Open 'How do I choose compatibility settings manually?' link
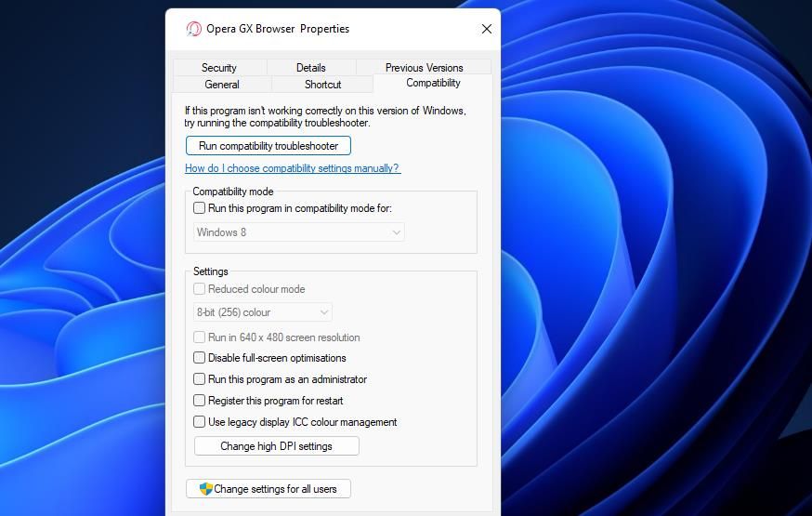Screen dimensions: 812x516 click(293, 168)
